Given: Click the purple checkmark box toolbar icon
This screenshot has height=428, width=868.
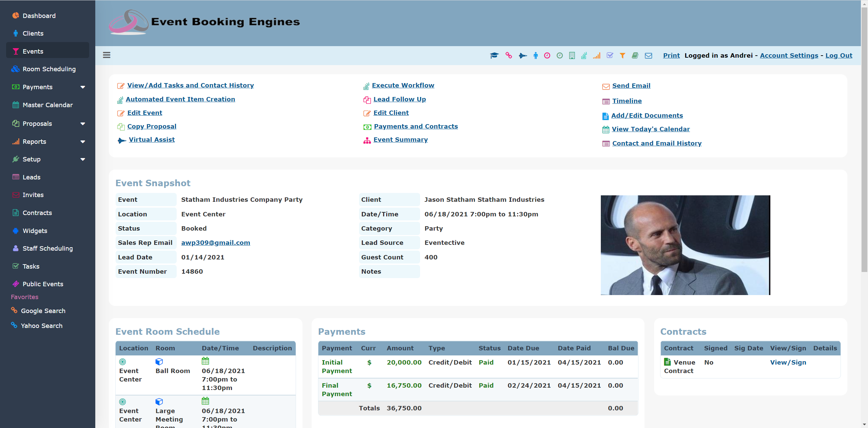Looking at the screenshot, I should [x=610, y=56].
